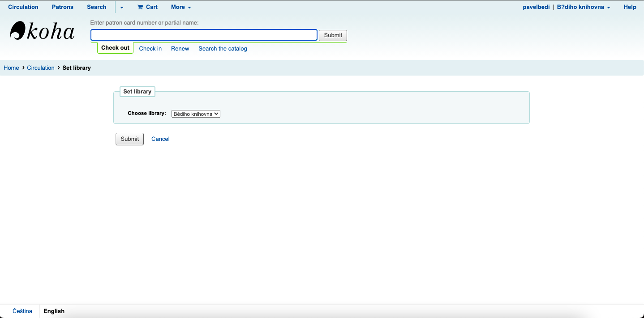Viewport: 644px width, 318px height.
Task: Open the Search the catalog tab
Action: point(223,49)
